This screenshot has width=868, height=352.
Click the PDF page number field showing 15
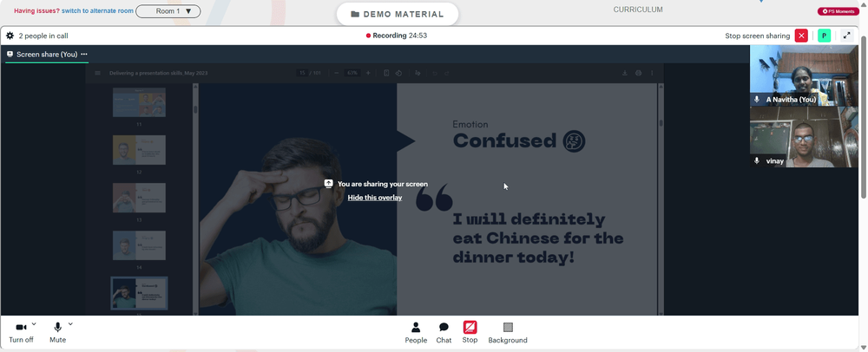(x=302, y=73)
